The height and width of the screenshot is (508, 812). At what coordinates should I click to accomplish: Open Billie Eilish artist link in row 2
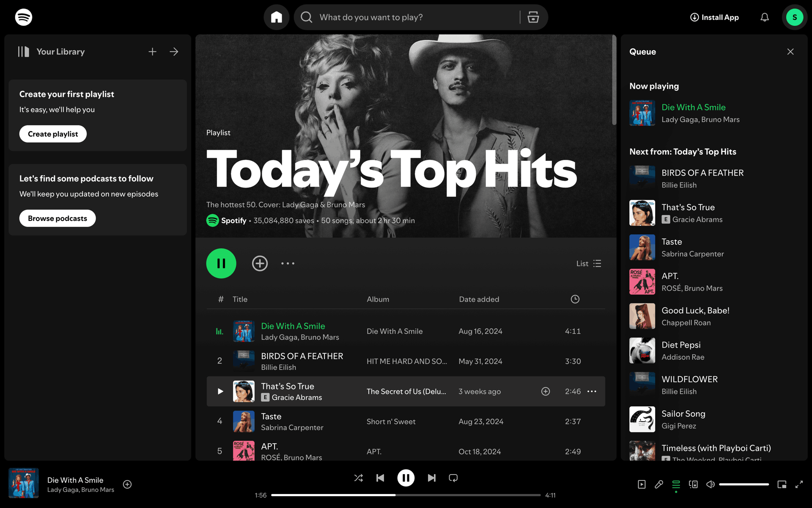click(x=278, y=367)
